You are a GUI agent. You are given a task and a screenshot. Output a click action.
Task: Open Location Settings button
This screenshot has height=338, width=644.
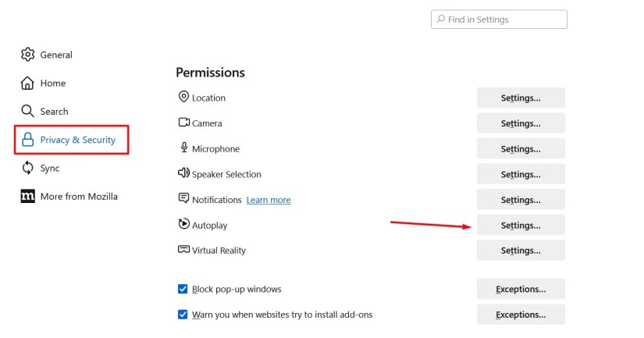(x=521, y=98)
